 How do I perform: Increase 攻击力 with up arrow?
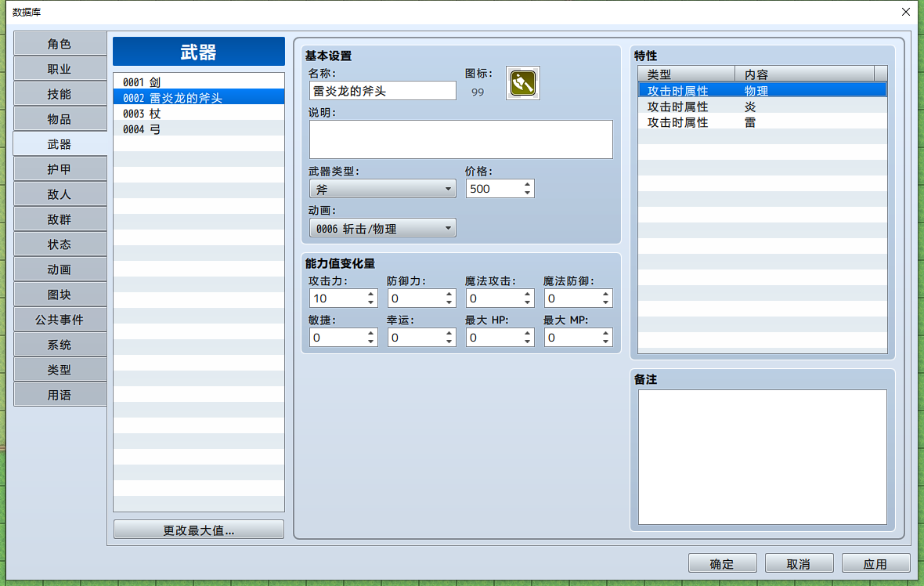coord(370,295)
